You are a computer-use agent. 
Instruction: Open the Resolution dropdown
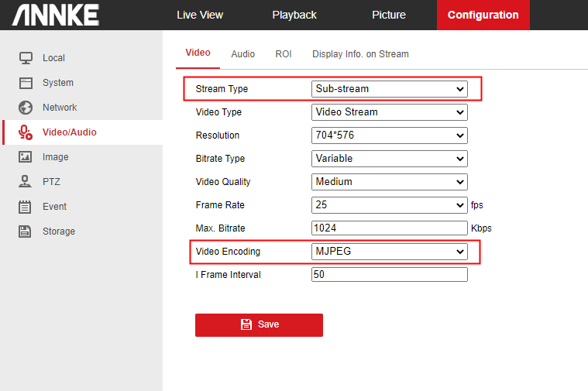point(389,135)
